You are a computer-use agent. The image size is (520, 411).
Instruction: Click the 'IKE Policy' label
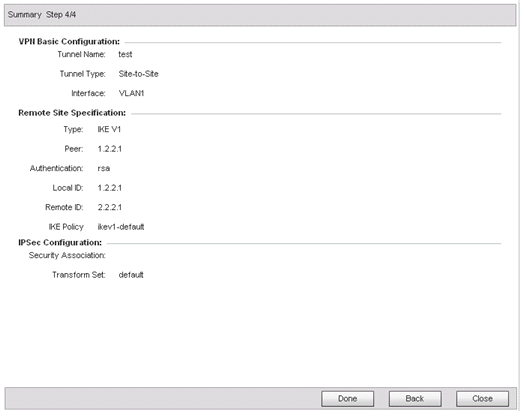click(x=66, y=227)
